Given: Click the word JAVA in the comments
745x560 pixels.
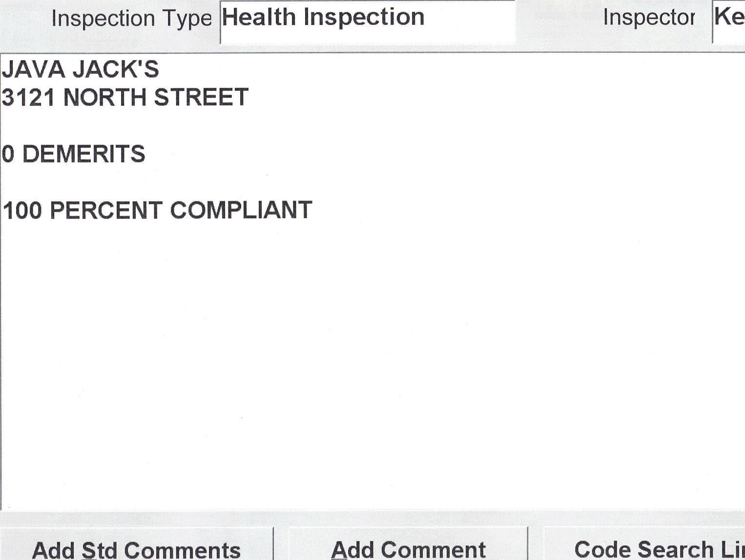Looking at the screenshot, I should point(33,69).
